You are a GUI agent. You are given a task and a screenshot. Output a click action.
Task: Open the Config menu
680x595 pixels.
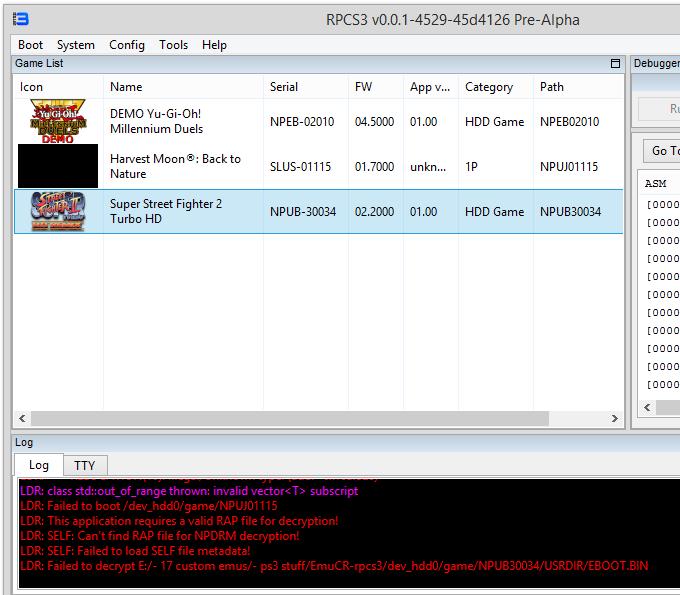click(127, 45)
